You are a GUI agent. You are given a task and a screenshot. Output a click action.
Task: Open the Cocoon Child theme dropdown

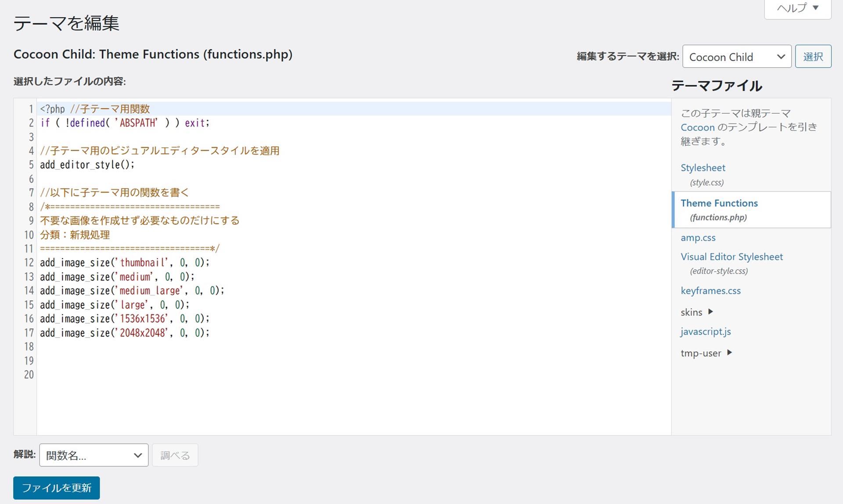coord(736,57)
